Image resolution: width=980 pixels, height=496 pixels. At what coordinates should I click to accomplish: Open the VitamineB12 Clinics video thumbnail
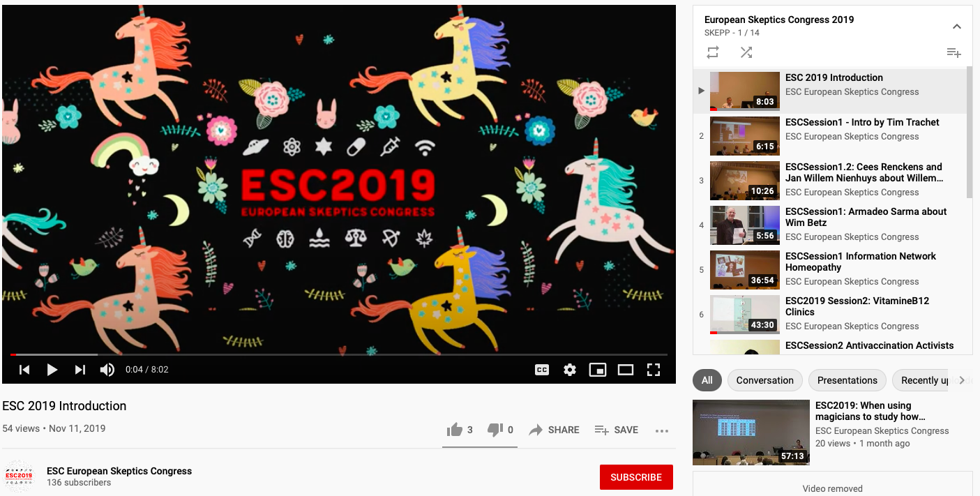click(745, 315)
